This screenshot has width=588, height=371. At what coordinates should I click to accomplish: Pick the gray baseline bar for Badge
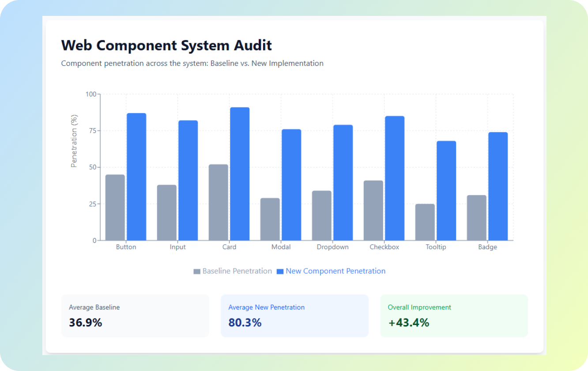click(477, 218)
